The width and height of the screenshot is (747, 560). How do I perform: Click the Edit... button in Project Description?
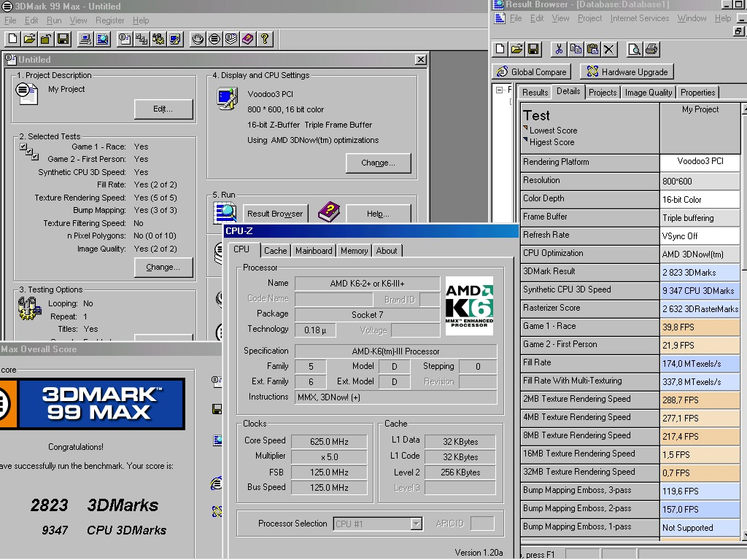click(x=163, y=109)
